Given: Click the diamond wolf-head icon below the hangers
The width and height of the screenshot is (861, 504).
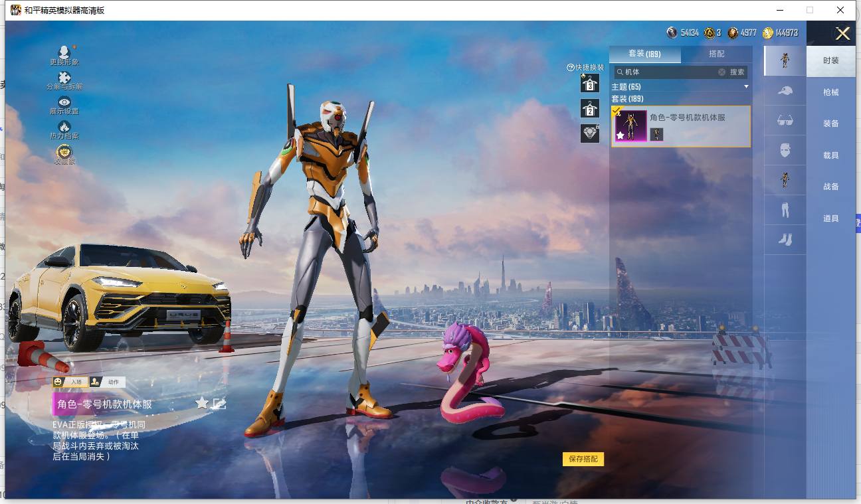Looking at the screenshot, I should pos(589,133).
